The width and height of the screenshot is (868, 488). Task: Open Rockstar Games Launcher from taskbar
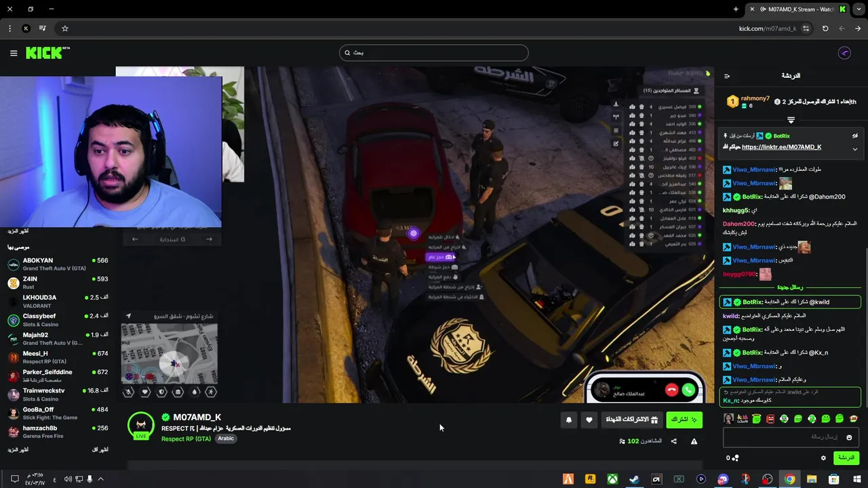590,479
